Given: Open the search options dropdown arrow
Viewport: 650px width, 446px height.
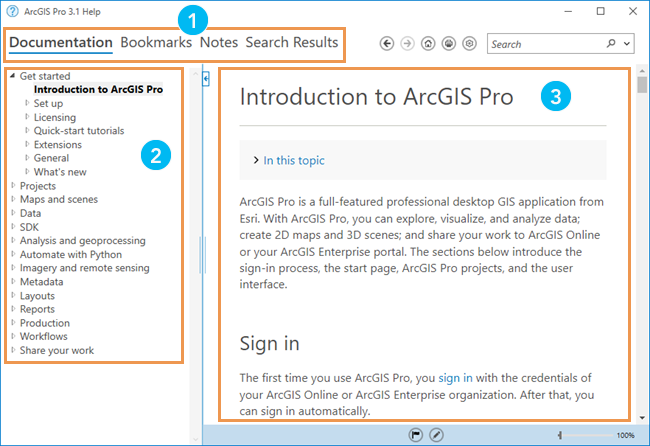Looking at the screenshot, I should (x=627, y=44).
